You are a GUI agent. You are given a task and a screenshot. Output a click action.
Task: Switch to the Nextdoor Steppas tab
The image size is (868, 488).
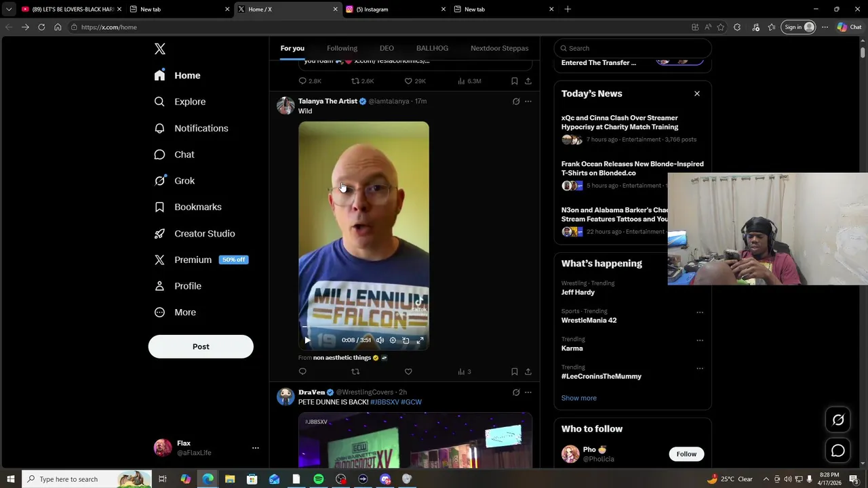pos(499,48)
